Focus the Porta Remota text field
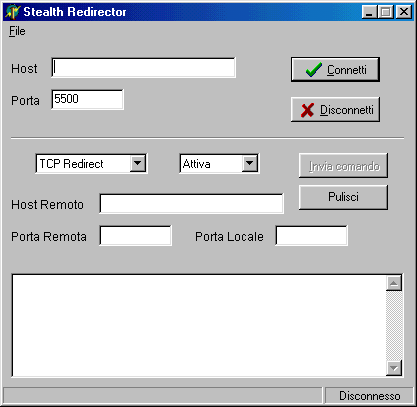The width and height of the screenshot is (417, 407). point(136,236)
